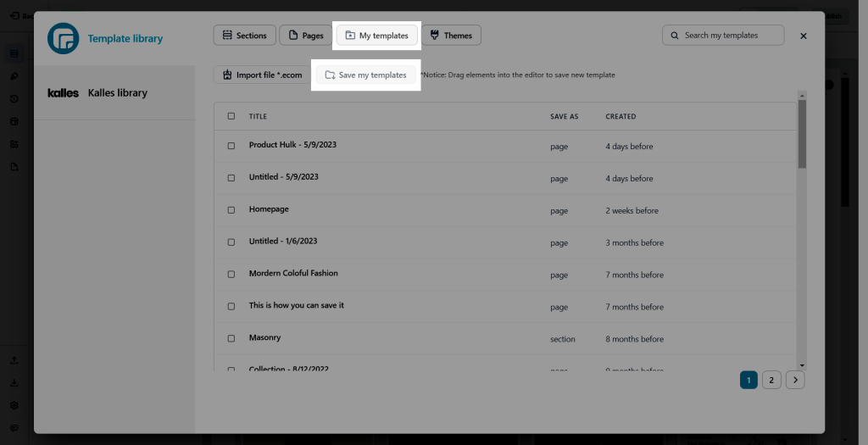Screen dimensions: 868x445
Task: Focus the Search my templates field
Action: 723,35
